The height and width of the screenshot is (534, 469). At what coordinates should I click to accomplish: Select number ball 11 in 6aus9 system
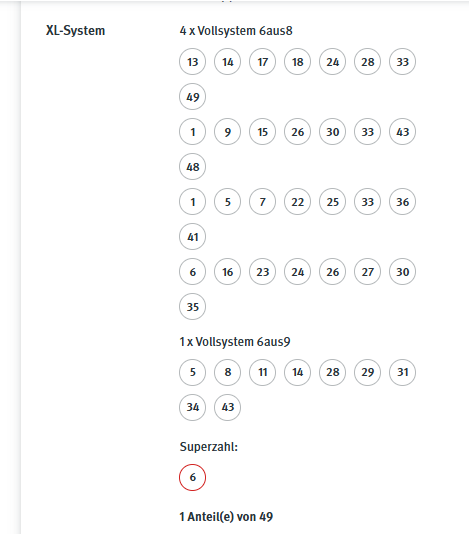pyautogui.click(x=262, y=372)
